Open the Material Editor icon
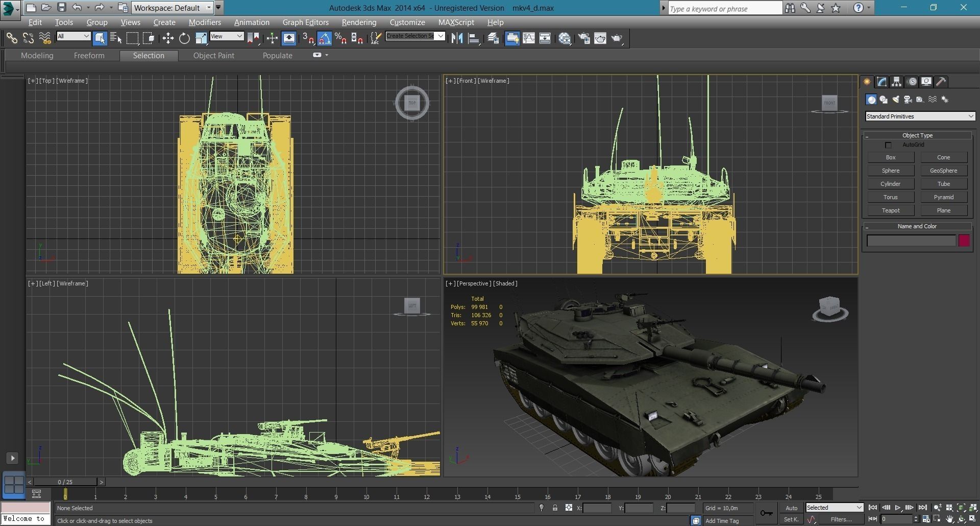Image resolution: width=980 pixels, height=526 pixels. tap(565, 38)
